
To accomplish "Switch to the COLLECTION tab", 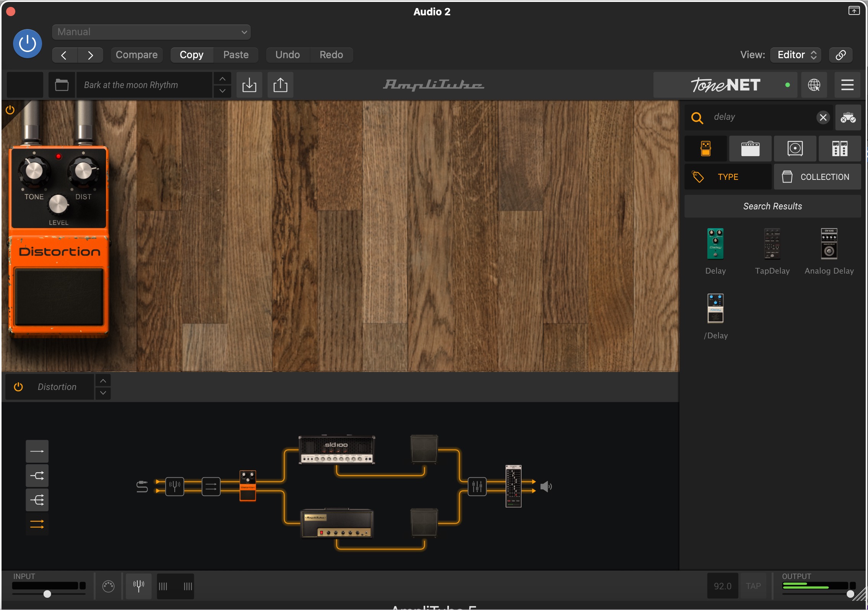I will coord(818,177).
